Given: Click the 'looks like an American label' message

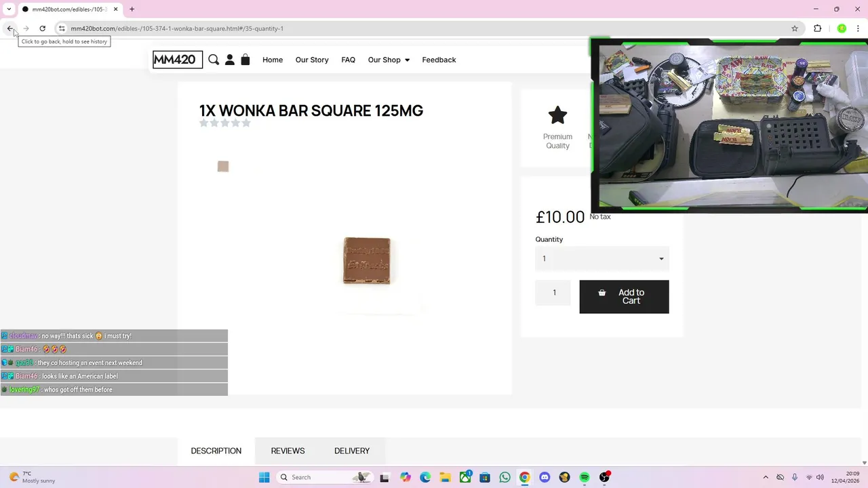Looking at the screenshot, I should pyautogui.click(x=114, y=376).
